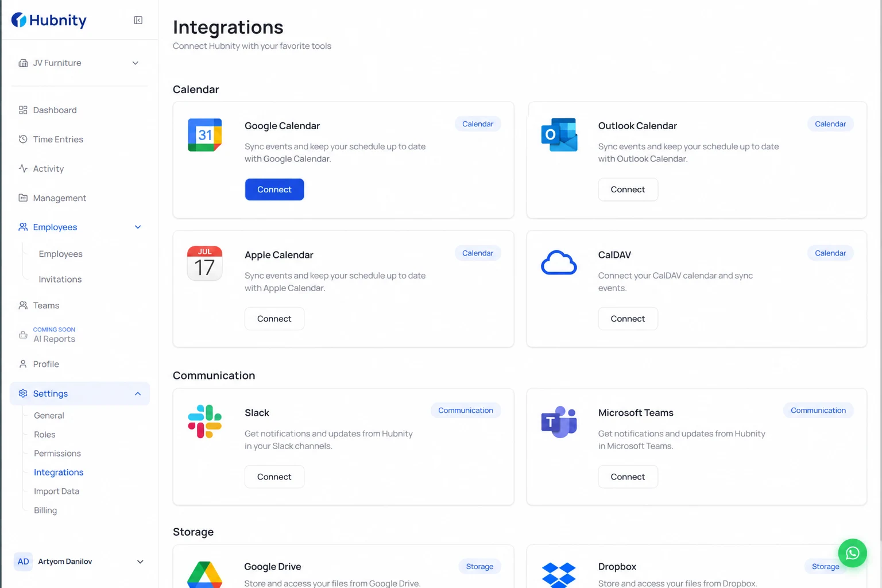The height and width of the screenshot is (588, 882).
Task: Open the Artyom Danilov account menu
Action: [x=79, y=562]
